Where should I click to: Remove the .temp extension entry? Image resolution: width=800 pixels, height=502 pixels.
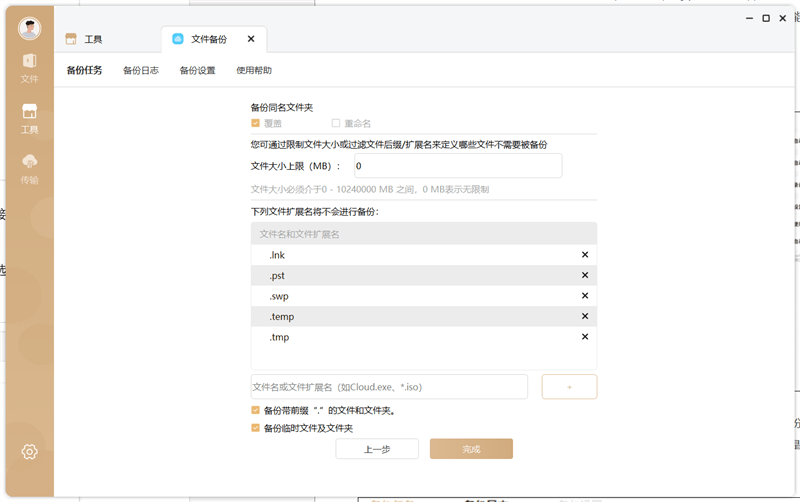click(585, 316)
